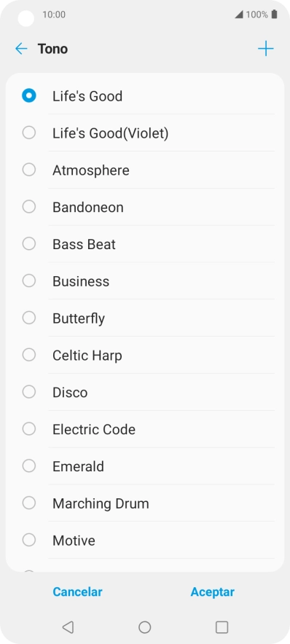The image size is (290, 644).
Task: Choose the Atmosphere ringtone
Action: (x=145, y=170)
